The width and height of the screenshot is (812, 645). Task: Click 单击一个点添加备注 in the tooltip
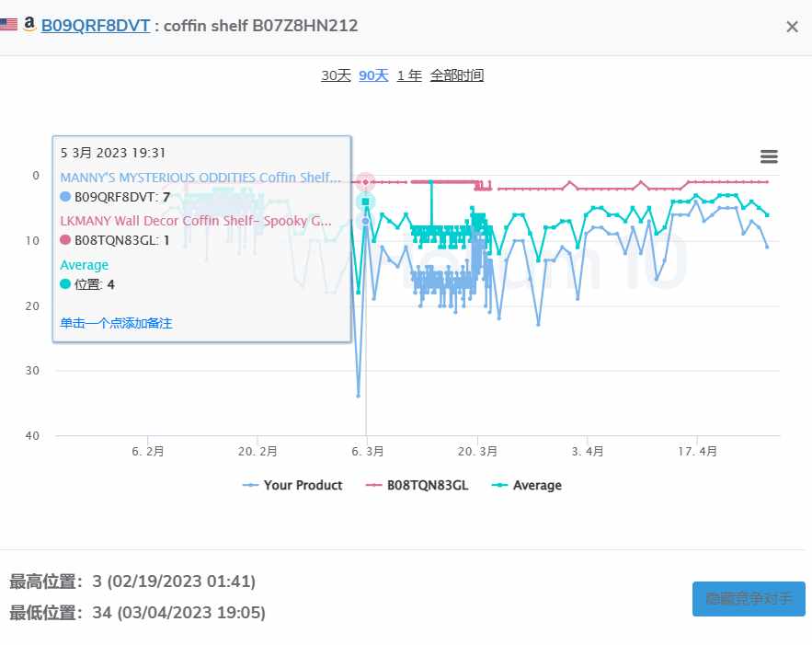tap(116, 323)
